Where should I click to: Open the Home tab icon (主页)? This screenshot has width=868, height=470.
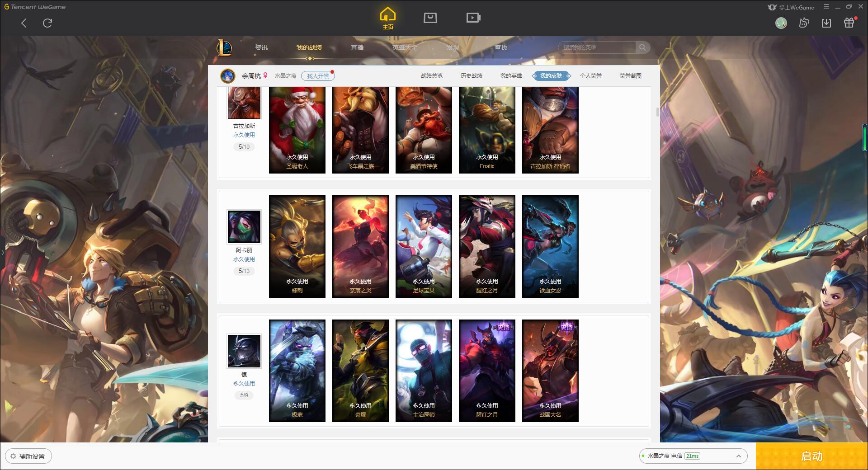click(x=388, y=19)
